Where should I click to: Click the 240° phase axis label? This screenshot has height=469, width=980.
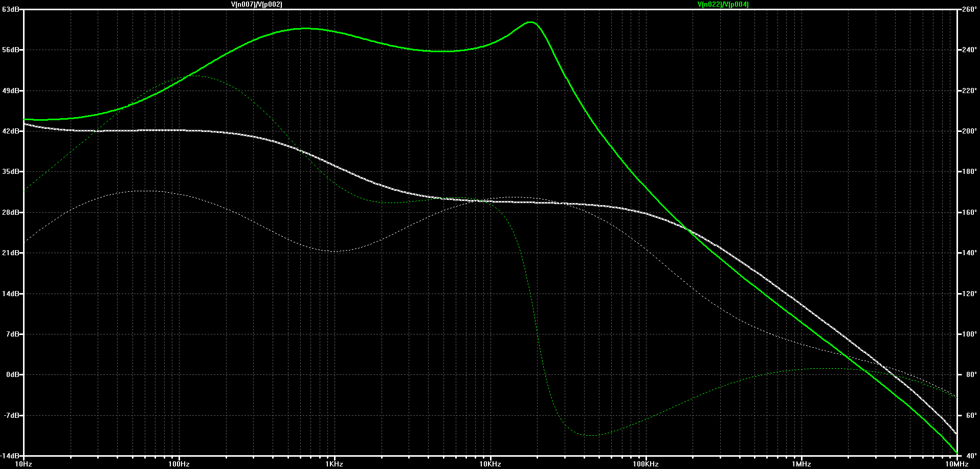click(969, 50)
